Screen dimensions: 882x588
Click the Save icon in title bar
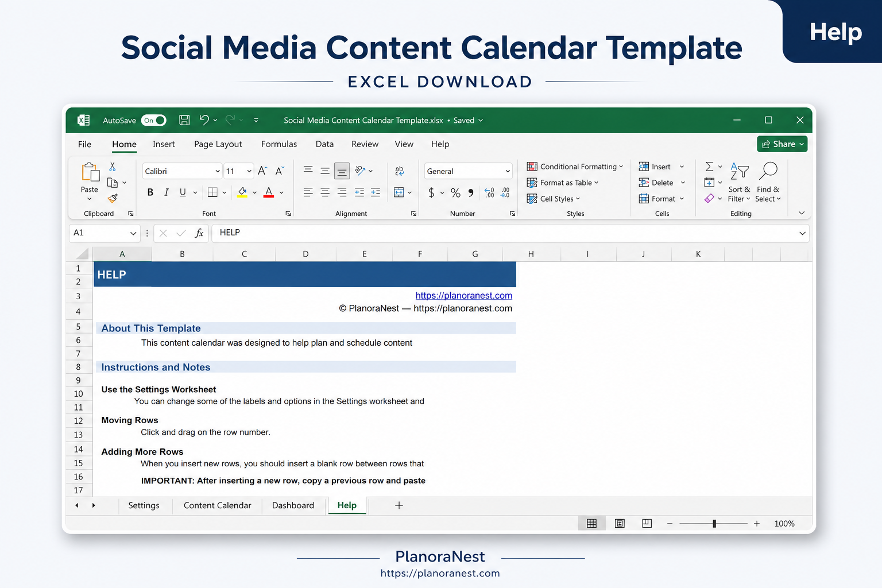(184, 120)
